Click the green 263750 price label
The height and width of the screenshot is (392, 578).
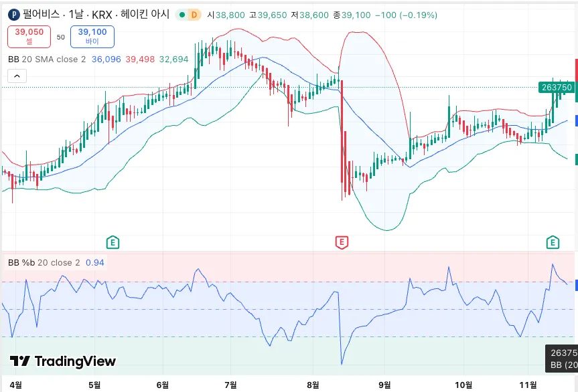556,87
